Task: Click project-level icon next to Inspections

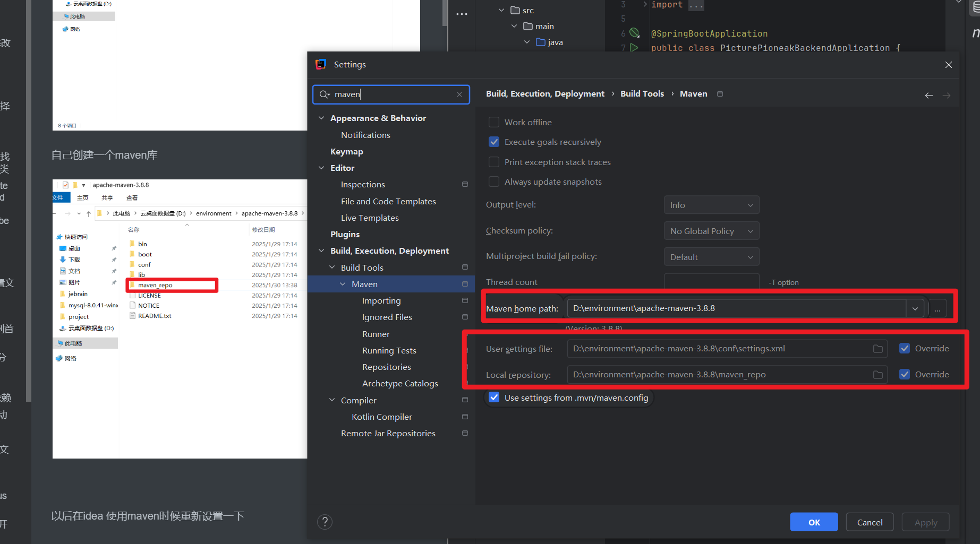Action: 465,185
